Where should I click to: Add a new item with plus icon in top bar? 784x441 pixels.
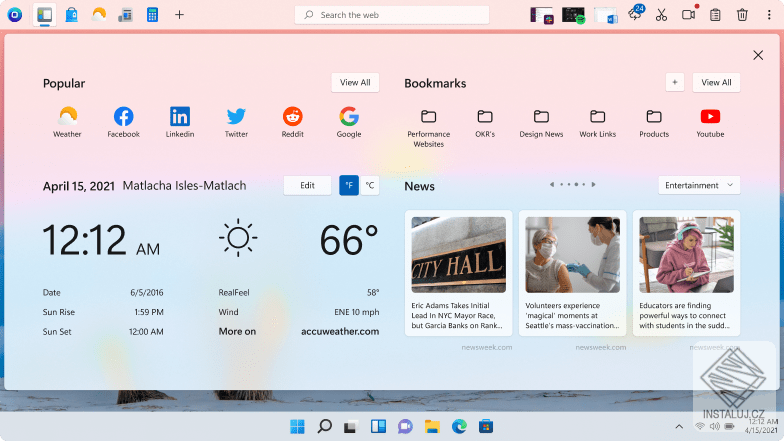coord(180,14)
